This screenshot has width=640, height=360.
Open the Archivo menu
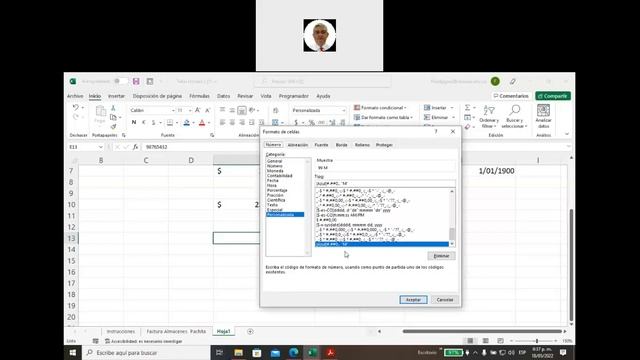(75, 96)
